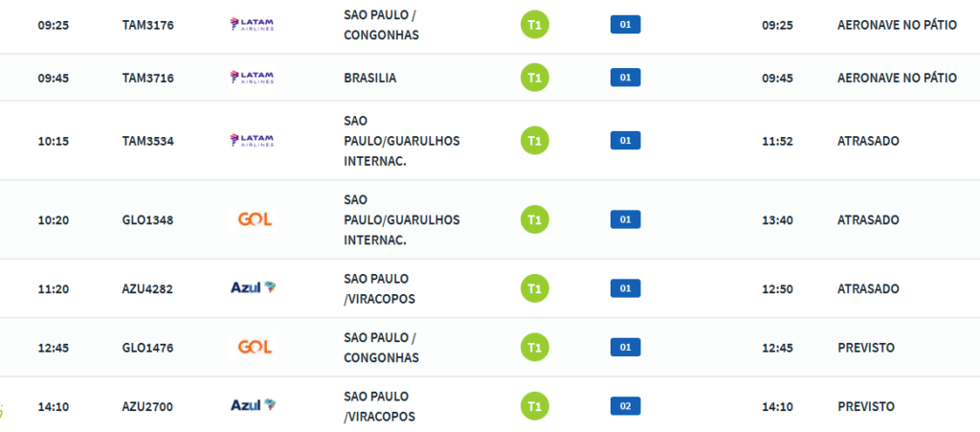Click the T1 terminal badge for Brasilia flight

[x=534, y=78]
